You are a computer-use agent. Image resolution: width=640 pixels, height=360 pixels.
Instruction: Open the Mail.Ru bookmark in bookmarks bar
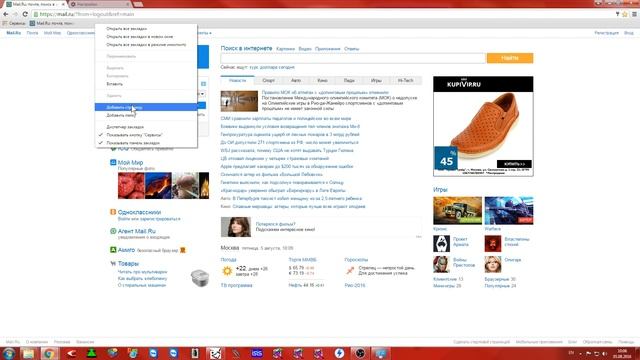[x=51, y=23]
